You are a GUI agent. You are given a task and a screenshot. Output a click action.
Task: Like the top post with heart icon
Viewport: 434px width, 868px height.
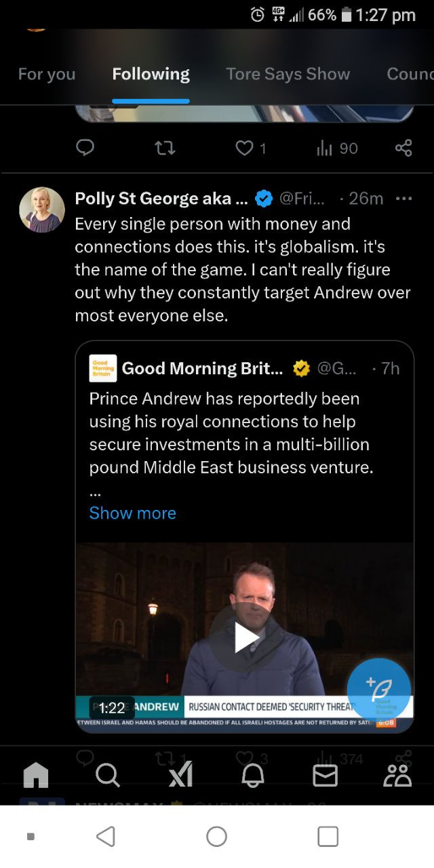(x=244, y=149)
